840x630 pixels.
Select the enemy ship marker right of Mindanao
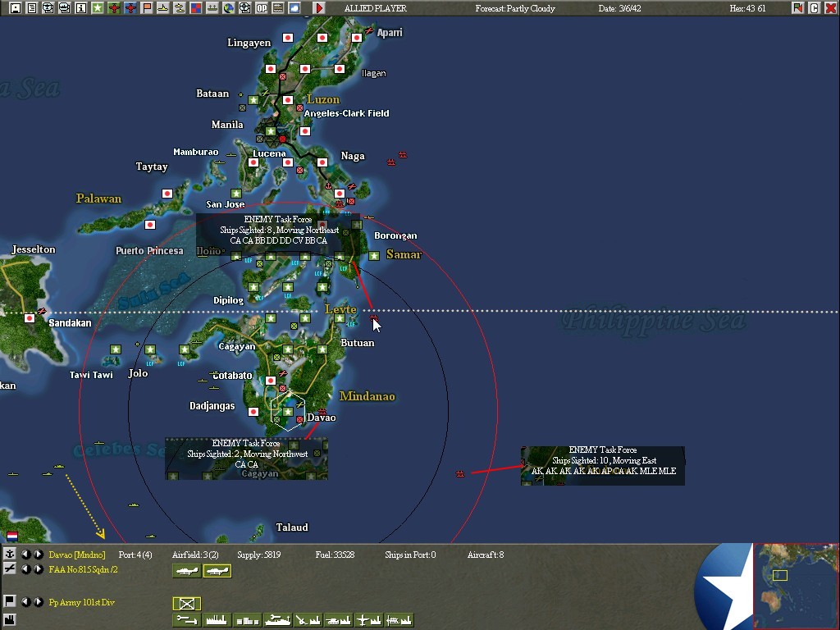459,473
